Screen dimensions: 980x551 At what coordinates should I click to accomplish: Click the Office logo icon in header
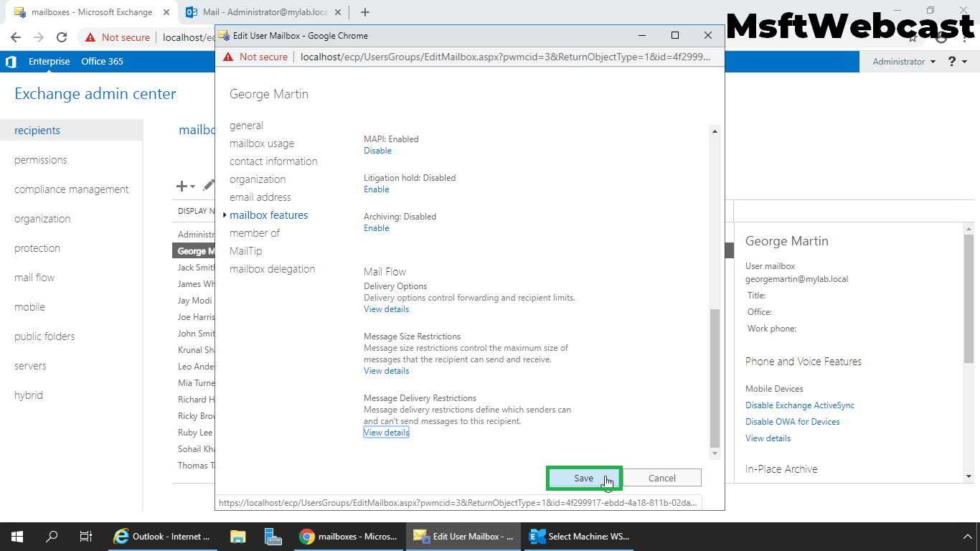(x=11, y=62)
